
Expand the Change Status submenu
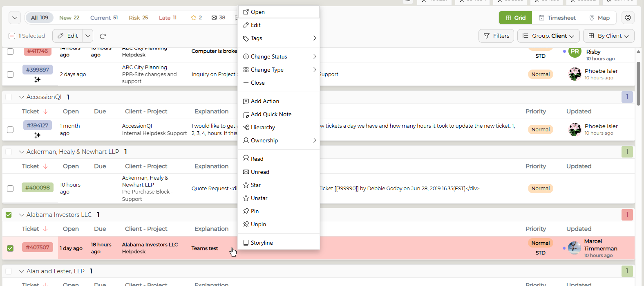point(278,56)
